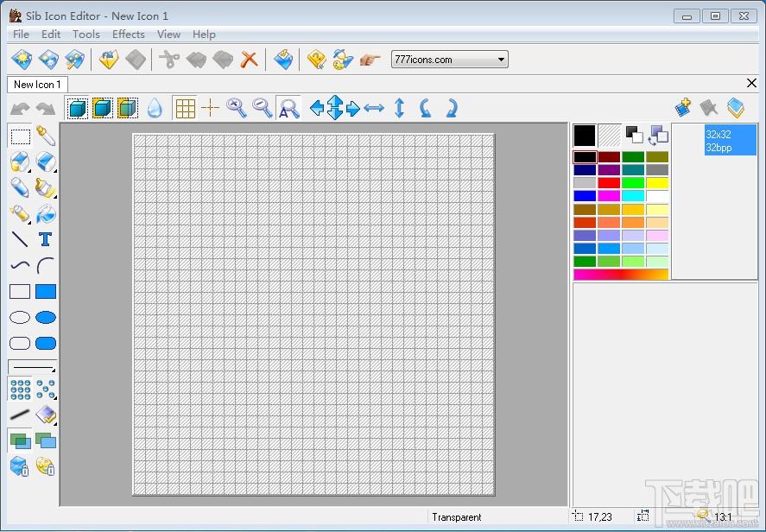Open the File menu
This screenshot has height=532, width=766.
[21, 35]
